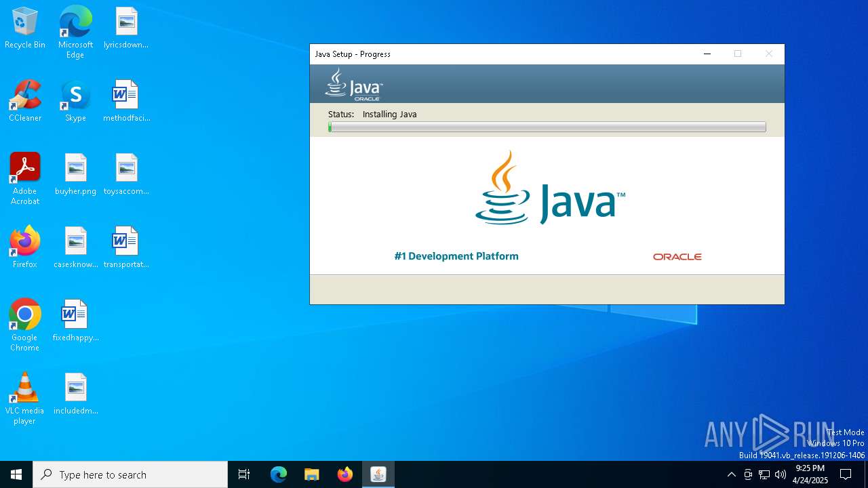
Task: Select the toysaccom image file icon
Action: [126, 175]
